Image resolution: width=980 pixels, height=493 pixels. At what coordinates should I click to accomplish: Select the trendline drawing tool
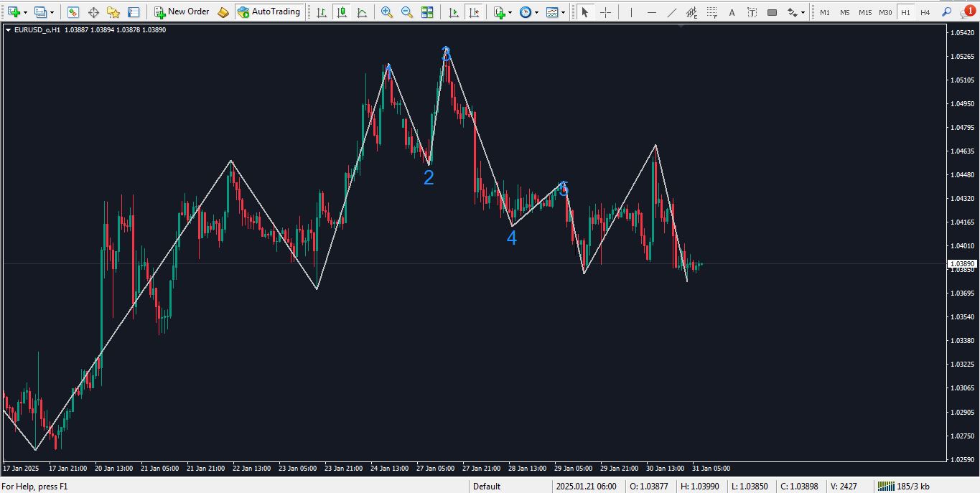point(671,12)
